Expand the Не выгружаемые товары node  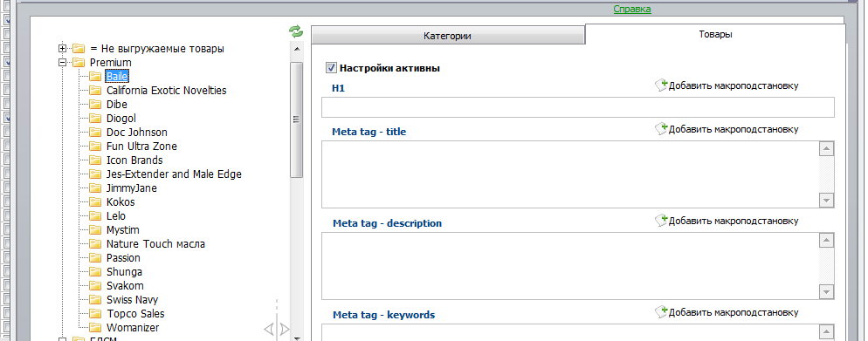63,49
